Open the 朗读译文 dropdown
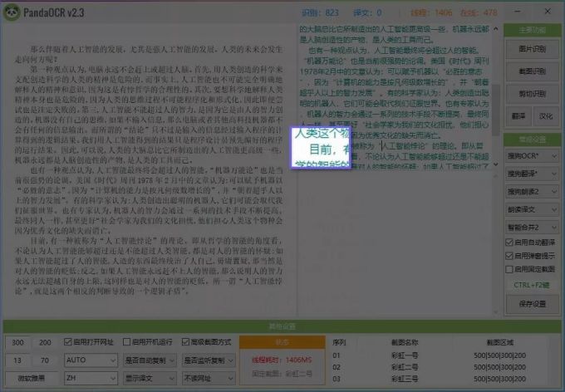The width and height of the screenshot is (565, 392). pyautogui.click(x=532, y=209)
